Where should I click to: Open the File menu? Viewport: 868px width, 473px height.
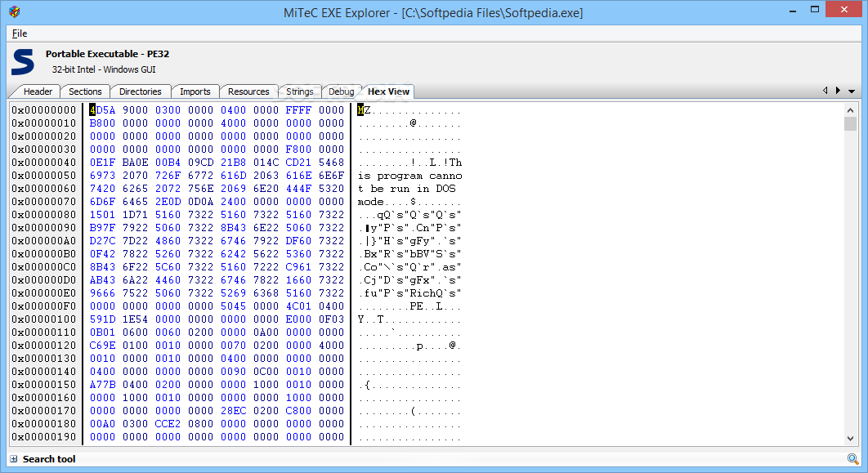click(x=20, y=33)
